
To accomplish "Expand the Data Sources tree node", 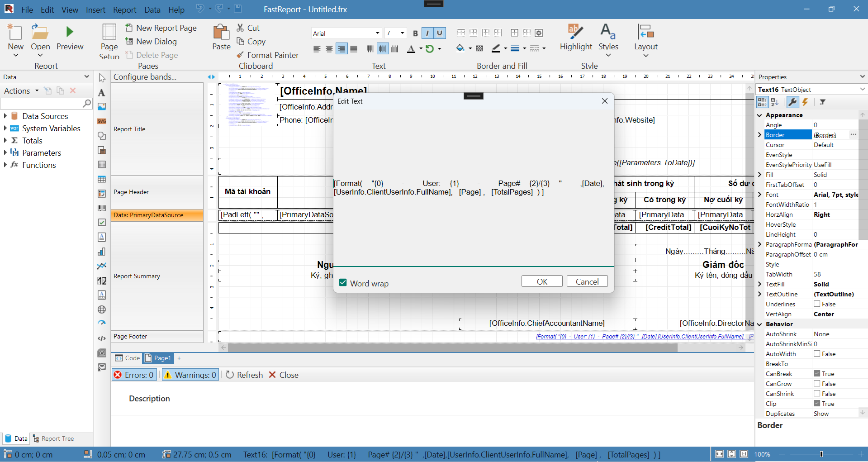I will click(x=5, y=116).
